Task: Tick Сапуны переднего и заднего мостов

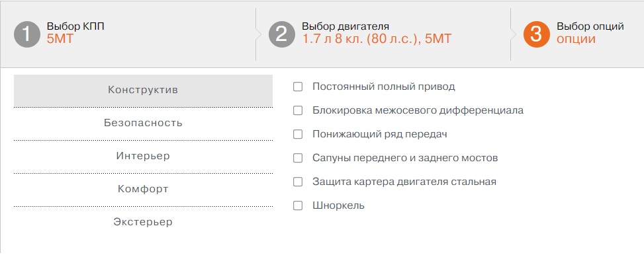Action: point(298,159)
